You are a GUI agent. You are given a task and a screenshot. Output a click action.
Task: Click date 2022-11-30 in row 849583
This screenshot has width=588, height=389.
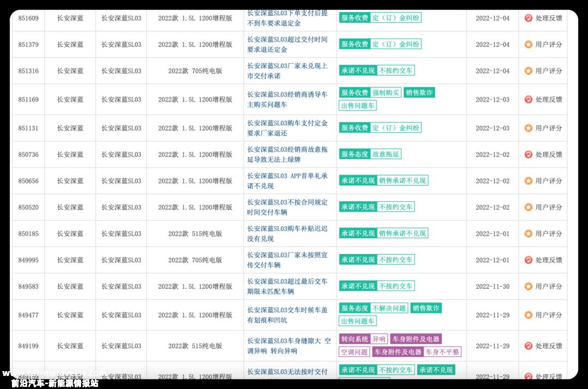[x=492, y=286]
